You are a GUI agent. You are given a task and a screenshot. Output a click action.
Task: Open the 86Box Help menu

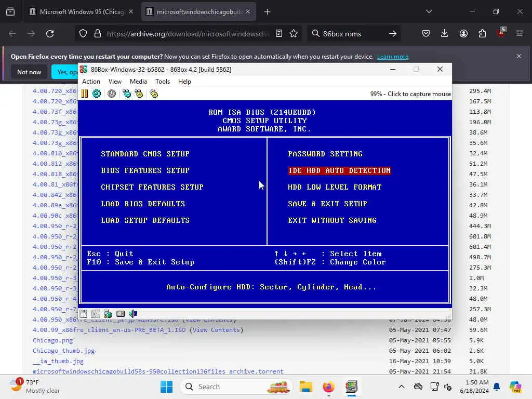184,82
